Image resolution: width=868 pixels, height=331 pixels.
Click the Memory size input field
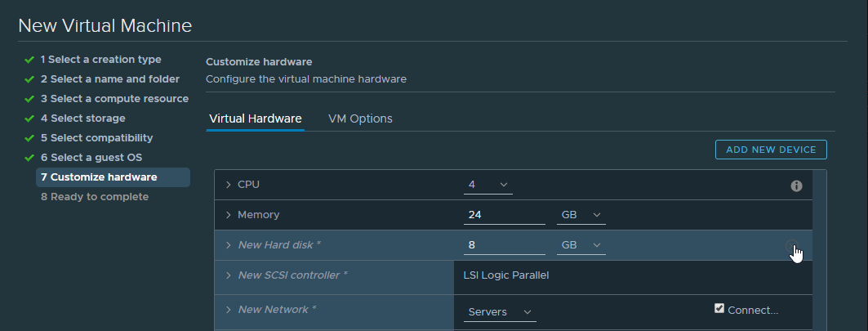click(x=504, y=215)
